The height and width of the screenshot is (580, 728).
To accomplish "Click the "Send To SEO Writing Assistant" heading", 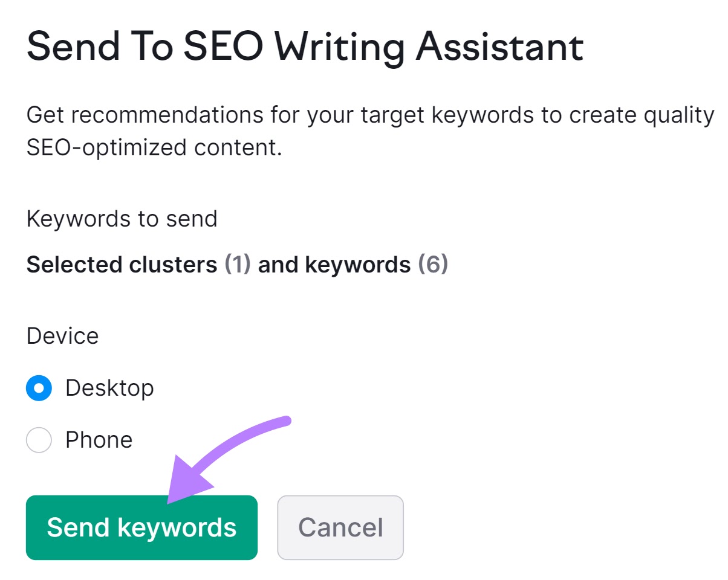I will (x=305, y=47).
